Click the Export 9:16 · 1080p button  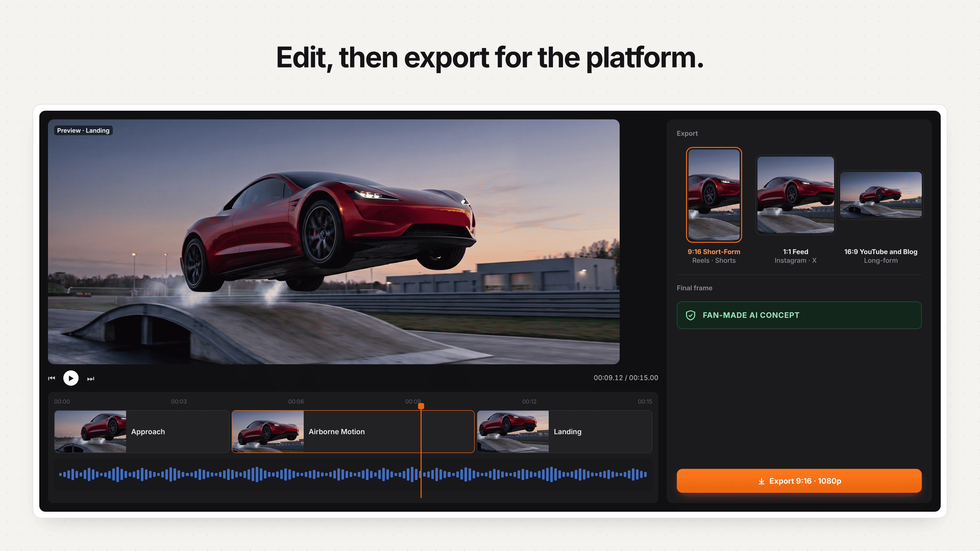tap(799, 481)
